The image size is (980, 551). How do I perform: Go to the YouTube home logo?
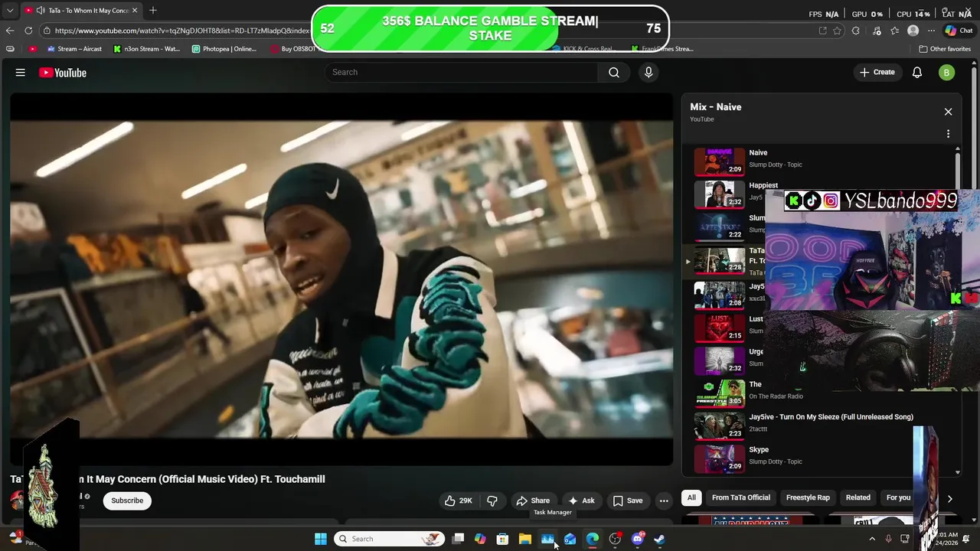click(63, 73)
